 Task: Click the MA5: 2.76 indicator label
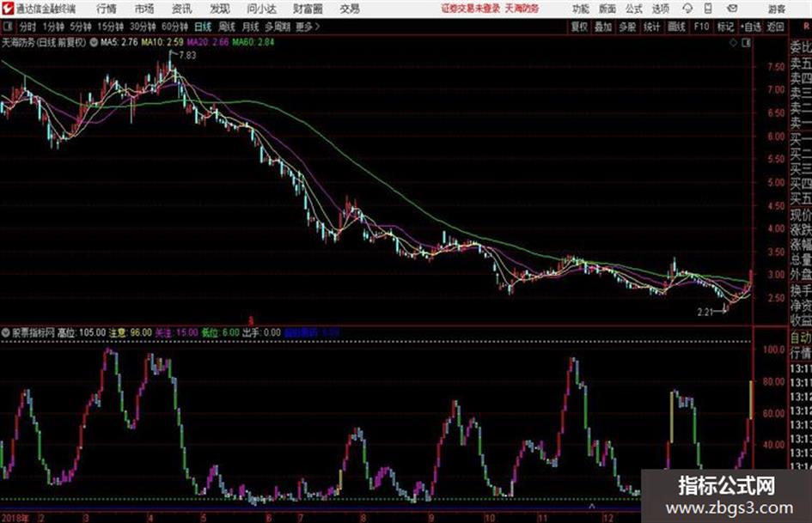pos(119,42)
